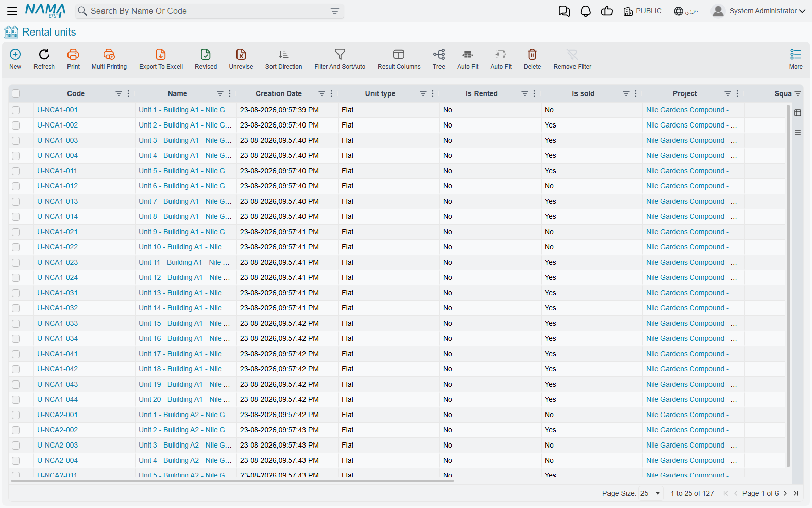Jump to the last page
Screen dimensions: 812x508
[796, 493]
